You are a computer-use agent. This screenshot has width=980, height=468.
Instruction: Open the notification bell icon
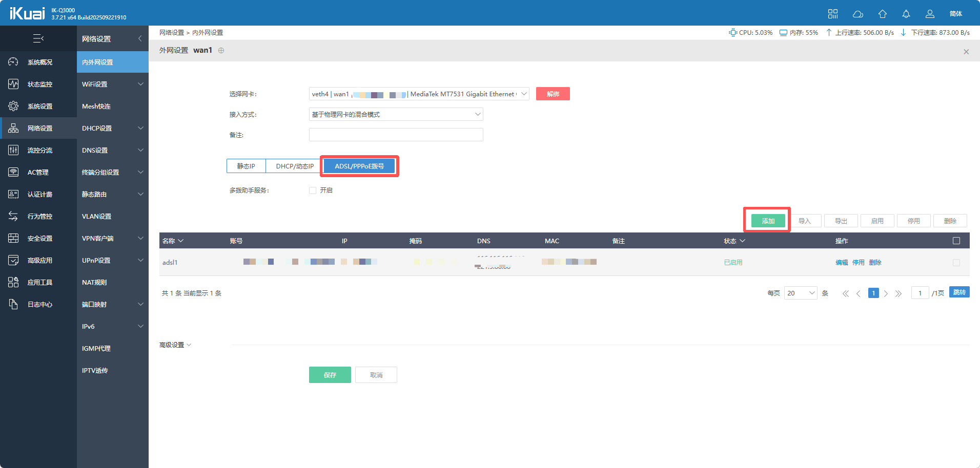tap(906, 14)
